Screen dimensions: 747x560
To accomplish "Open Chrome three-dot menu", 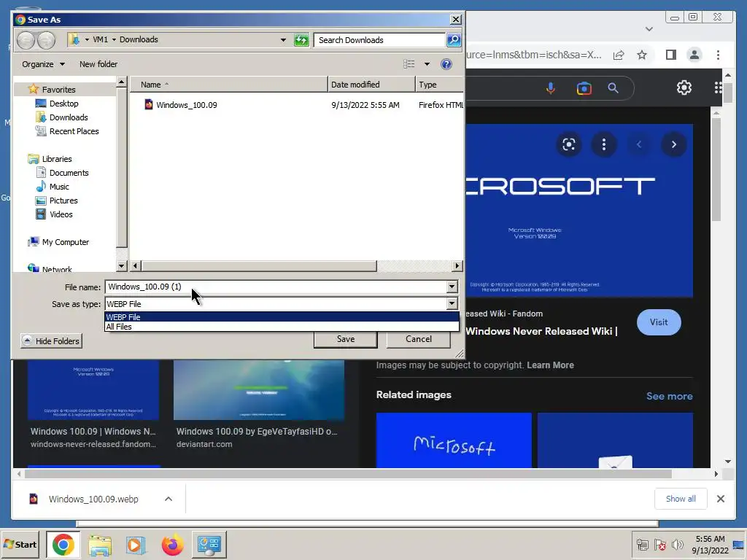I will 718,55.
